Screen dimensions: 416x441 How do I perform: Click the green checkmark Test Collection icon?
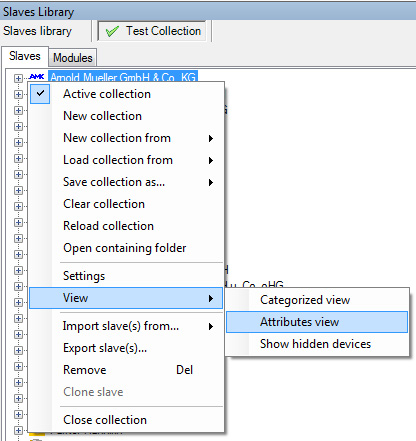pyautogui.click(x=112, y=31)
